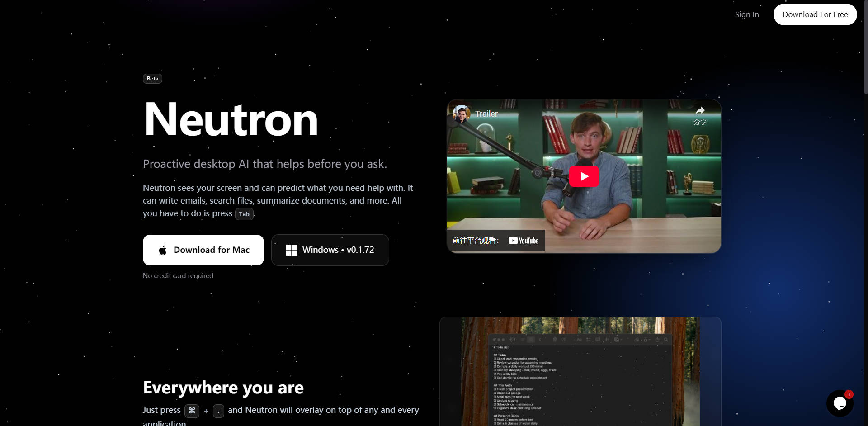Click the channel avatar in the video corner

462,114
